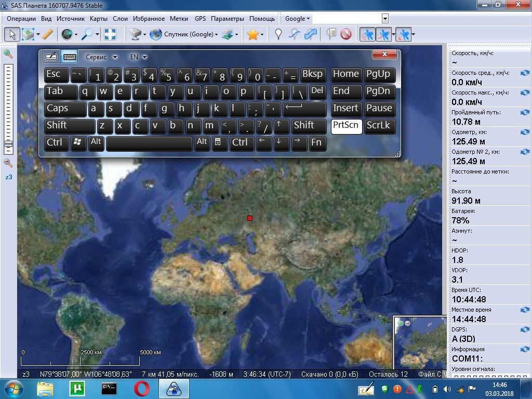
Task: Toggle left Ctrl key on on-screen keyboard
Action: [x=56, y=143]
